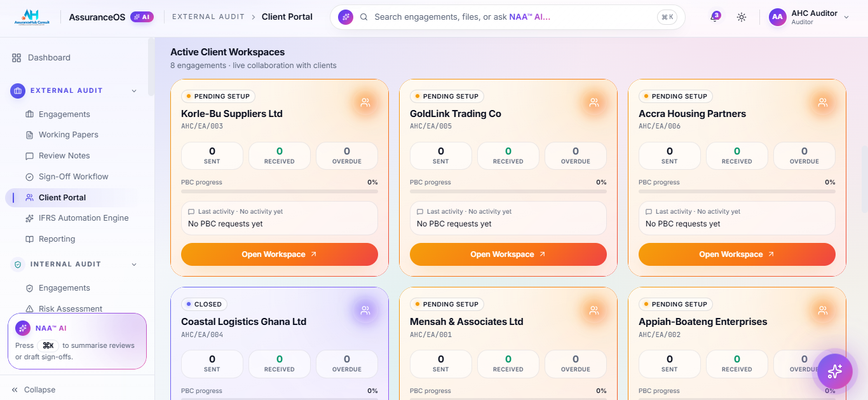
Task: Click the purple NAA AI icon in the search bar
Action: point(346,17)
